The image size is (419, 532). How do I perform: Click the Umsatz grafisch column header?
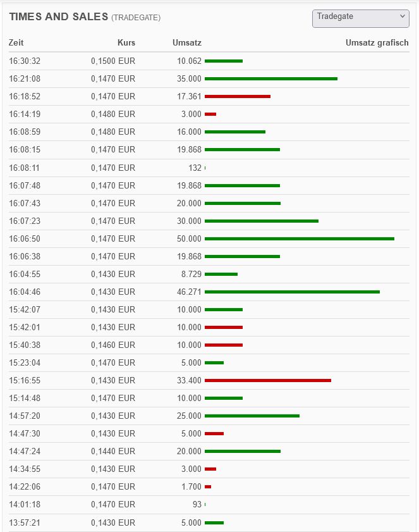click(377, 43)
